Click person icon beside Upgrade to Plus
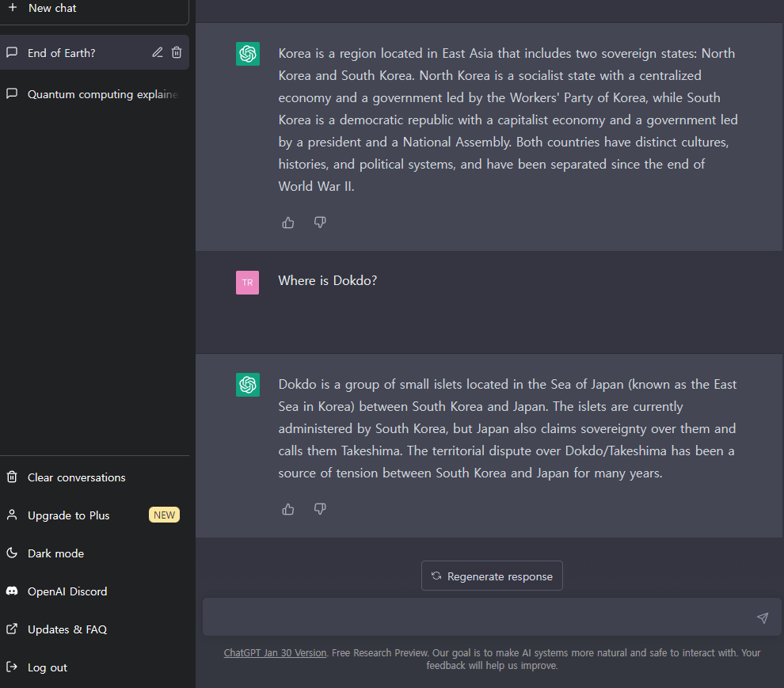The height and width of the screenshot is (688, 784). point(12,515)
